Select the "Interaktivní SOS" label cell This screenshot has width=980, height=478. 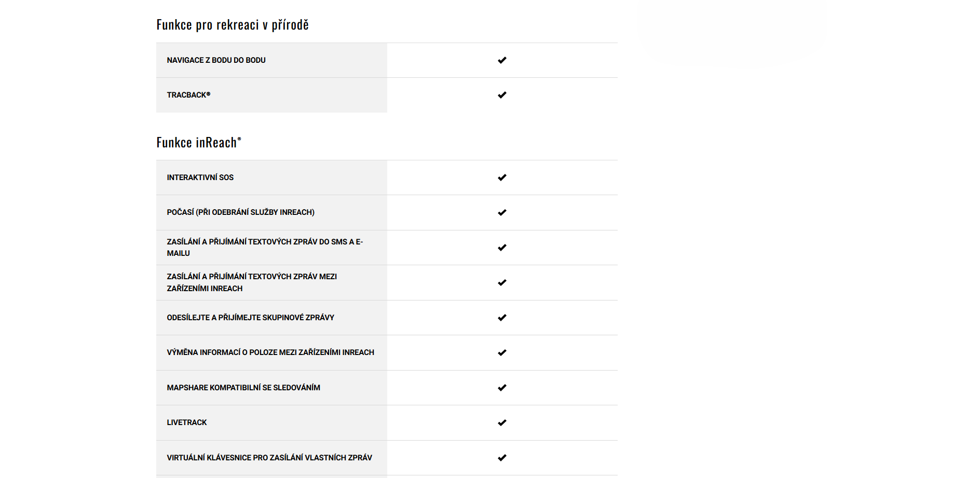200,177
